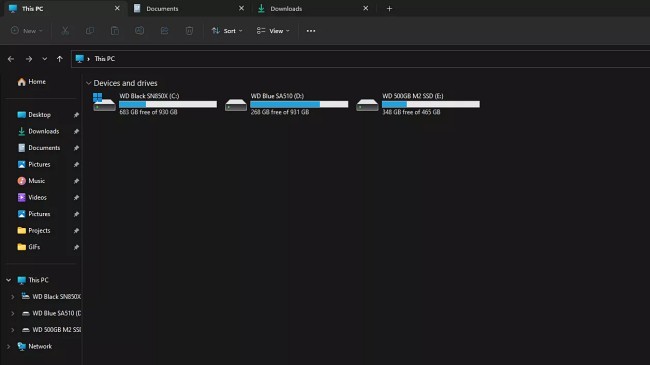Click "683 GB free of 930 GB" text
Screen dimensions: 650x365
pos(148,112)
